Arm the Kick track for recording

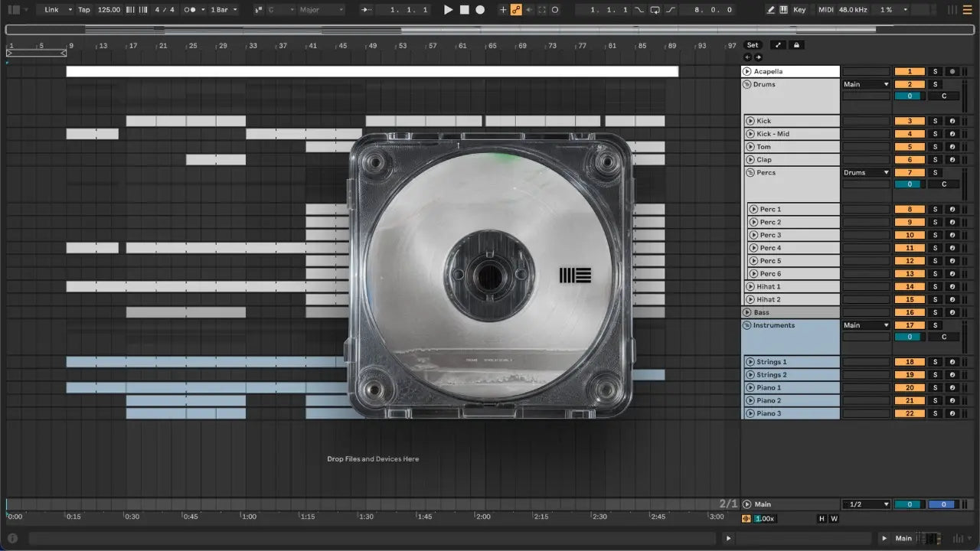[x=952, y=121]
